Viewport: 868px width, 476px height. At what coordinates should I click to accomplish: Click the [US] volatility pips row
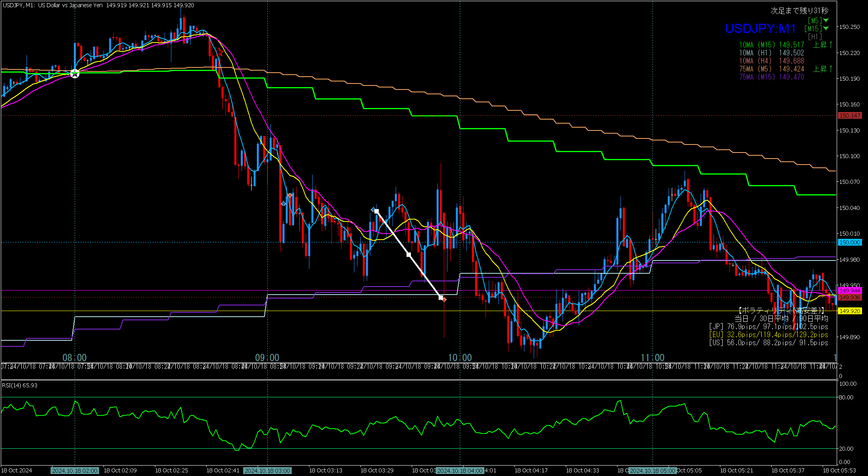click(x=768, y=343)
